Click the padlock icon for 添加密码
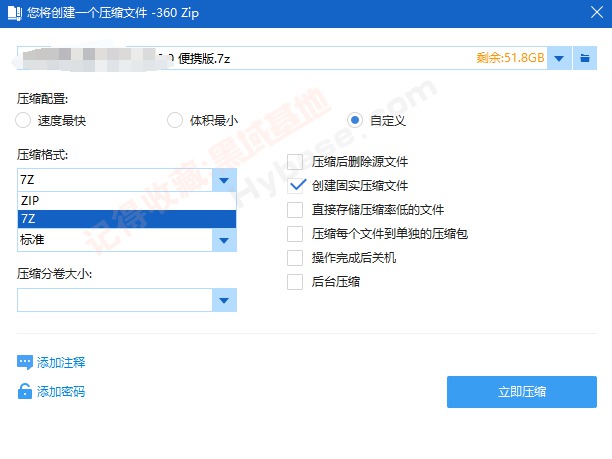The width and height of the screenshot is (612, 459). click(x=25, y=391)
